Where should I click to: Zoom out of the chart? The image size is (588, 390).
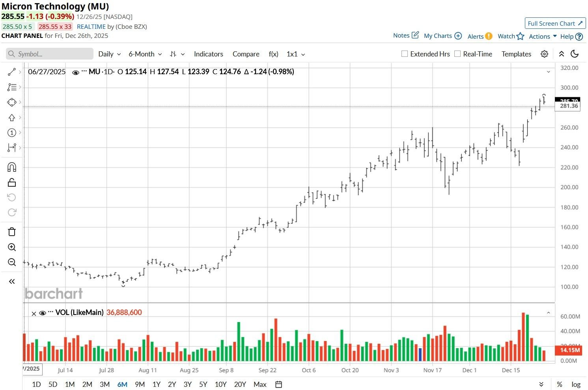point(12,262)
